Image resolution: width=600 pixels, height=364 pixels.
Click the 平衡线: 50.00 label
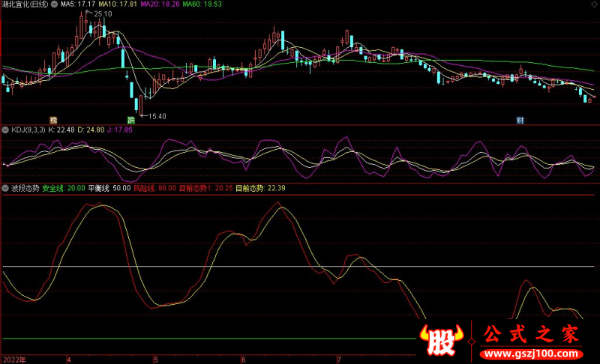(x=109, y=188)
